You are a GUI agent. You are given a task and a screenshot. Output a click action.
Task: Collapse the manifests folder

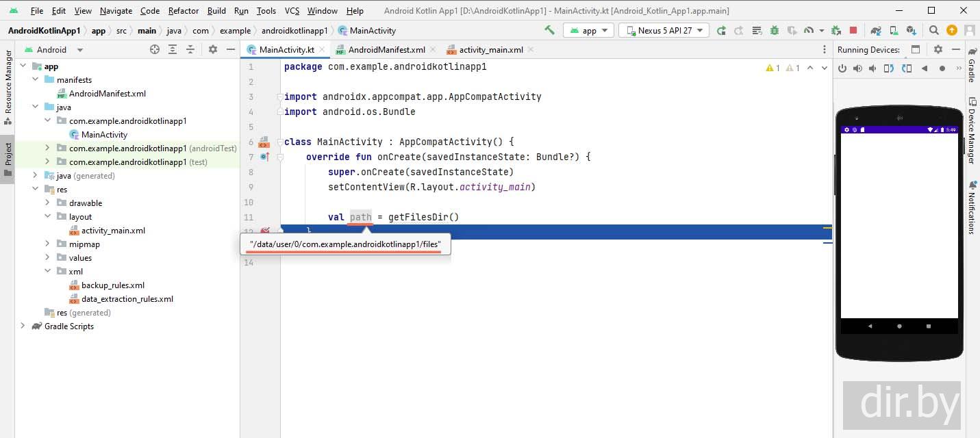tap(36, 80)
